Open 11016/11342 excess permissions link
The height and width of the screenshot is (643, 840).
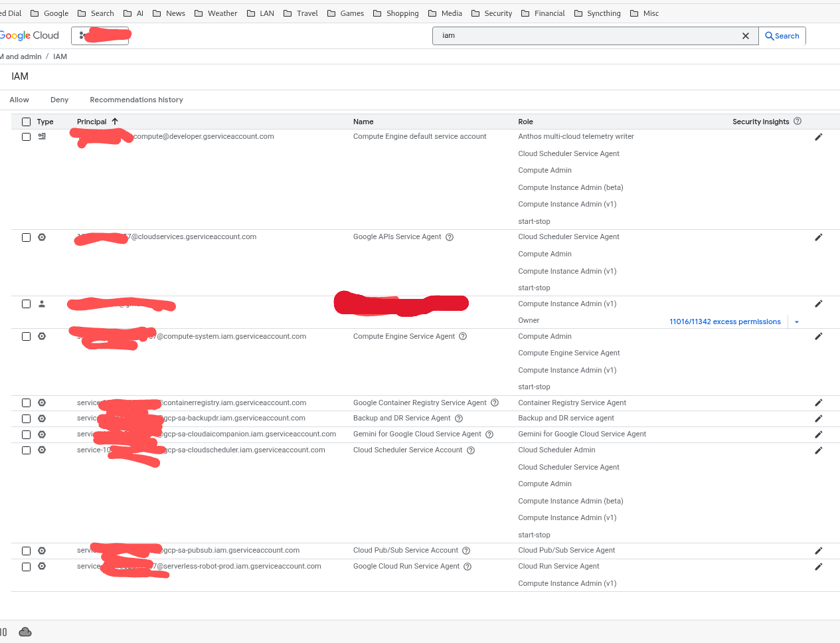pyautogui.click(x=724, y=321)
